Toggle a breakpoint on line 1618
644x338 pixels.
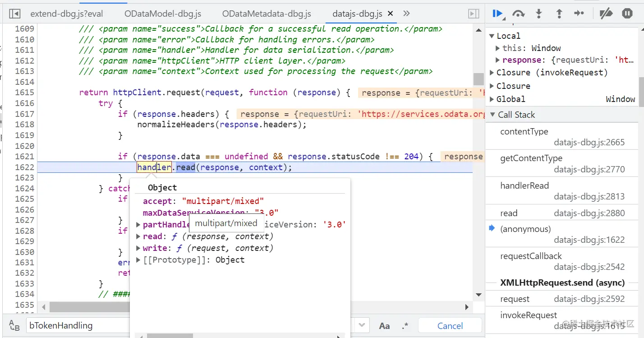tap(24, 124)
